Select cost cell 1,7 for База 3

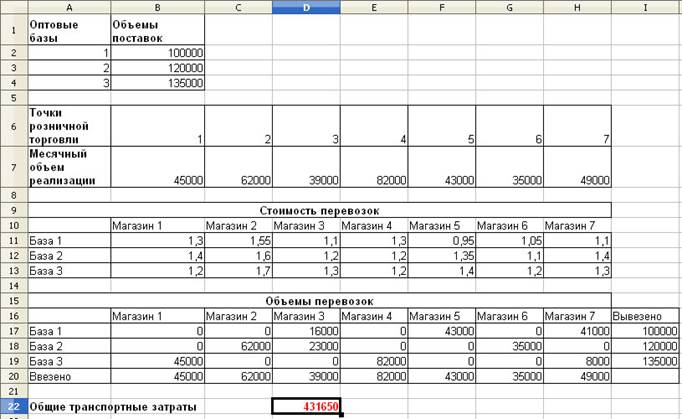(238, 271)
